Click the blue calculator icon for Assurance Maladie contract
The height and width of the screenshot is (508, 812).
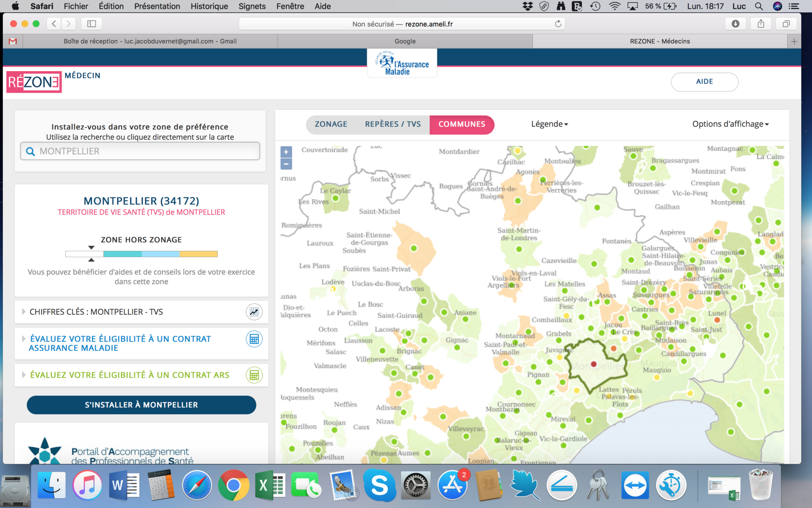coord(254,339)
